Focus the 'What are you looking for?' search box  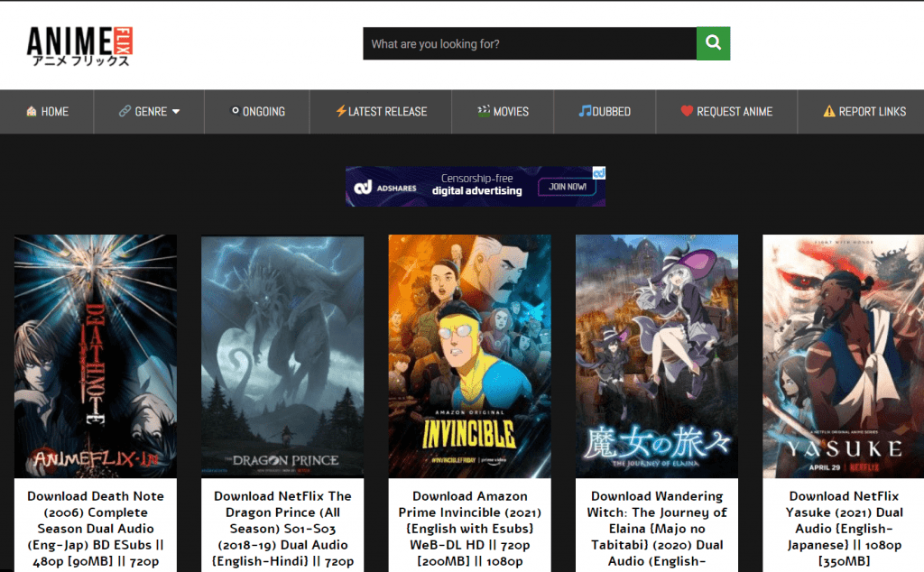pyautogui.click(x=530, y=43)
